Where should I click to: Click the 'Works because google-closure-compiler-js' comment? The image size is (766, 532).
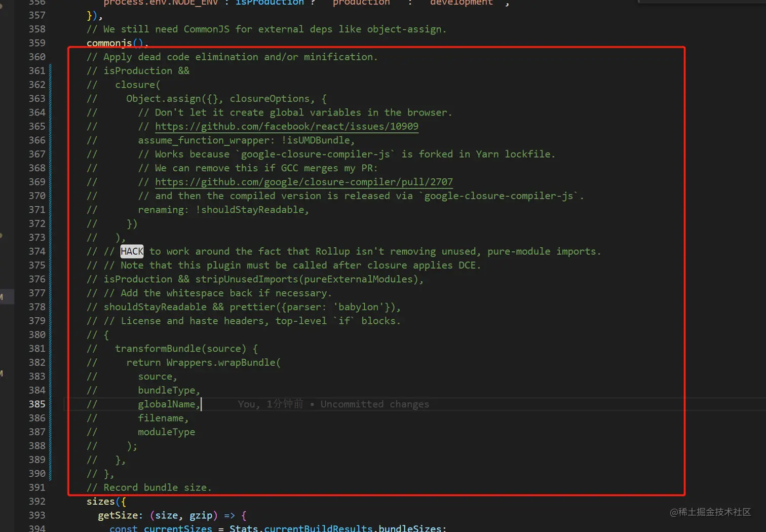pos(347,154)
